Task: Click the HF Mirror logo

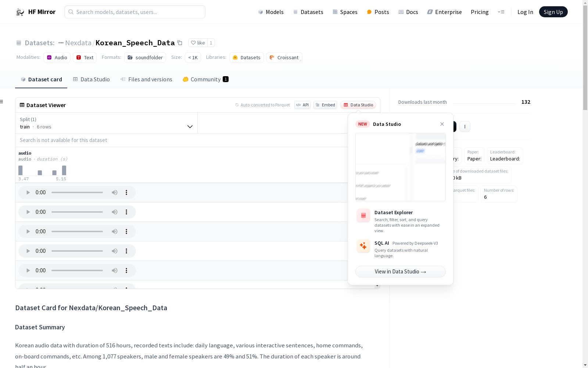Action: (36, 12)
